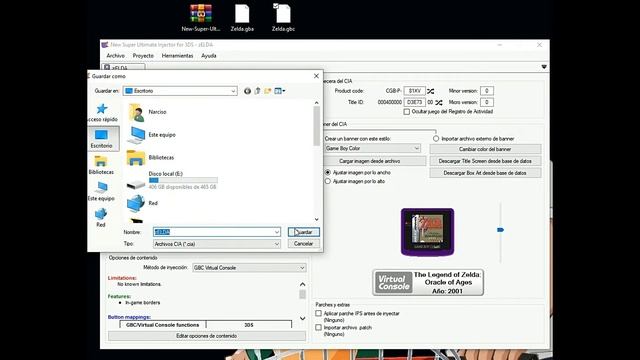Image resolution: width=640 pixels, height=360 pixels.
Task: Click the Title ID text field
Action: coord(415,102)
